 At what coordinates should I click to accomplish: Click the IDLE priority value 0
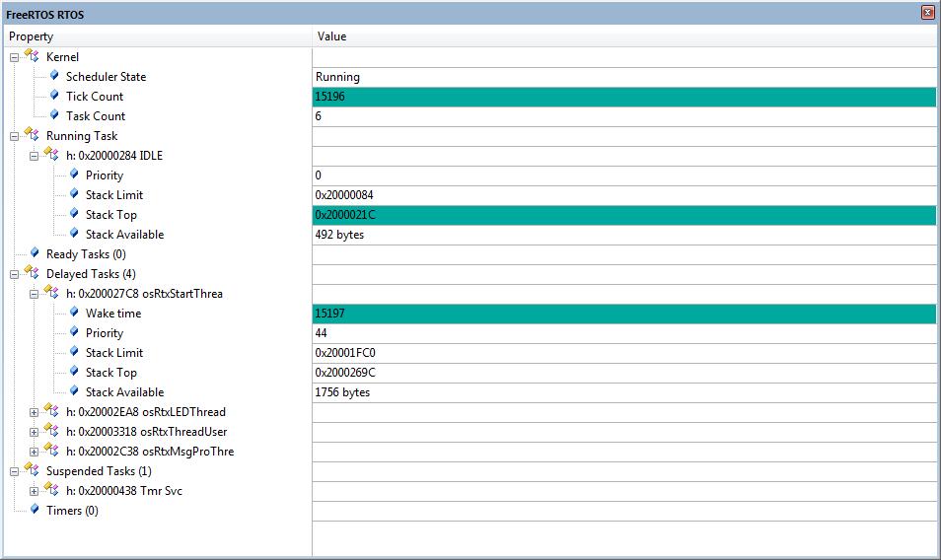318,175
